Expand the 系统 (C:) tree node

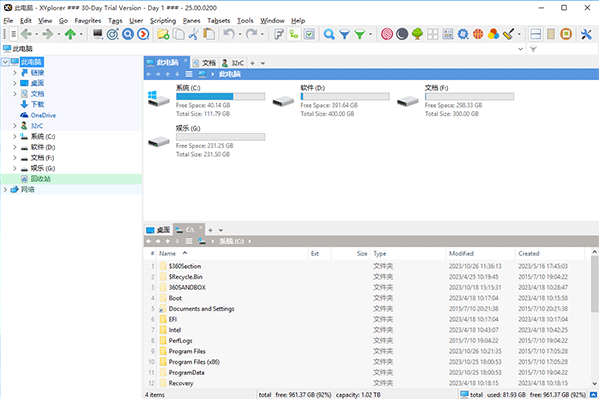pos(15,136)
